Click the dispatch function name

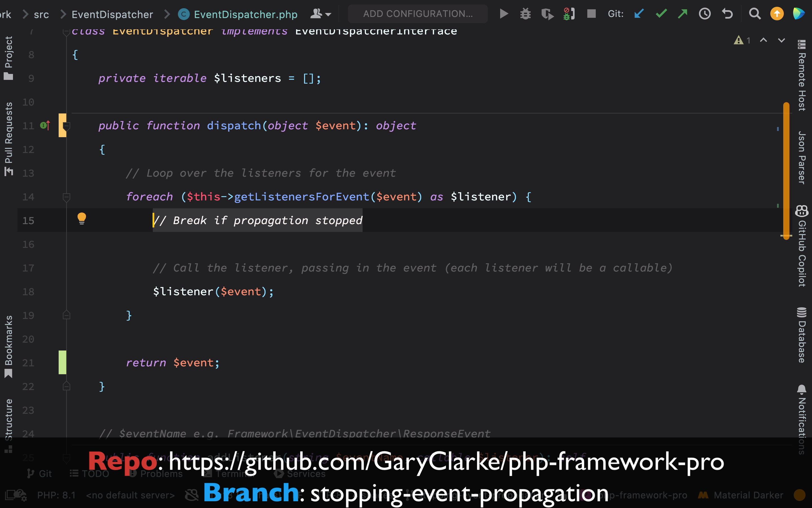[x=233, y=125]
